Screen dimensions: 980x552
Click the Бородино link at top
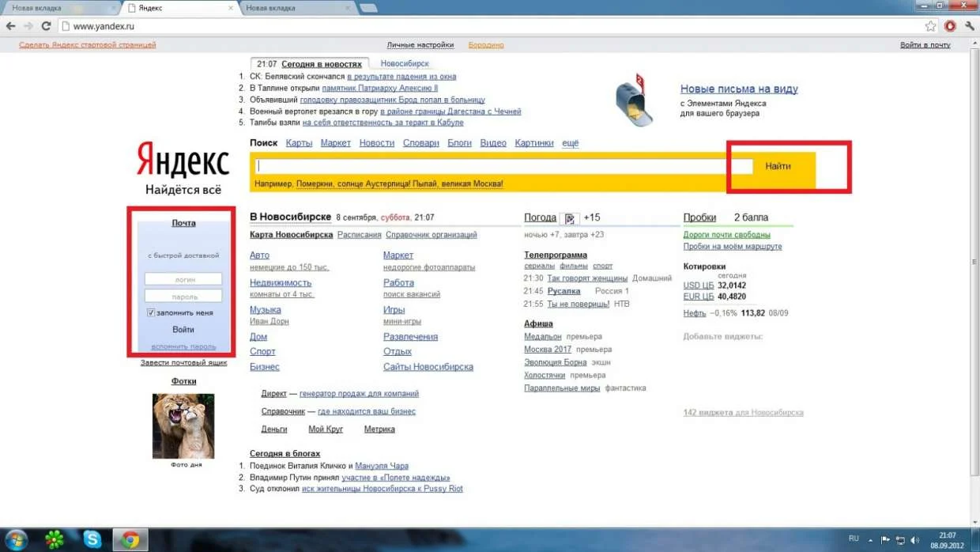pyautogui.click(x=486, y=45)
